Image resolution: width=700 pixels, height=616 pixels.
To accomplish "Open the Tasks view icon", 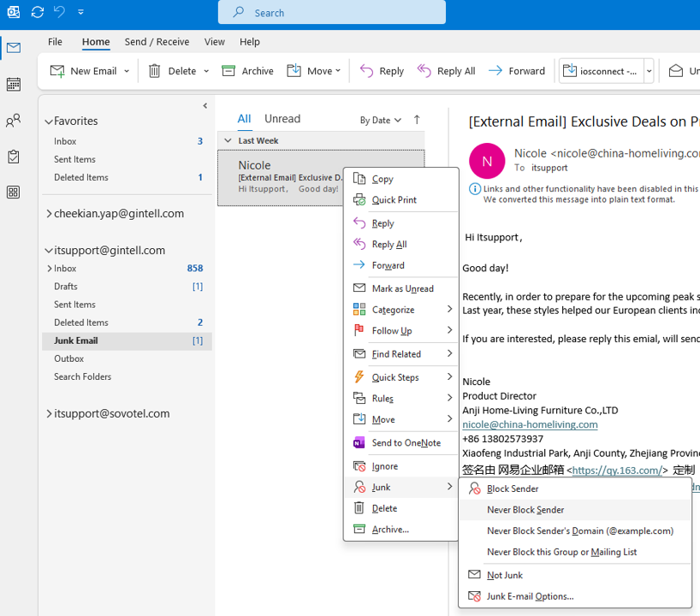I will [x=13, y=157].
